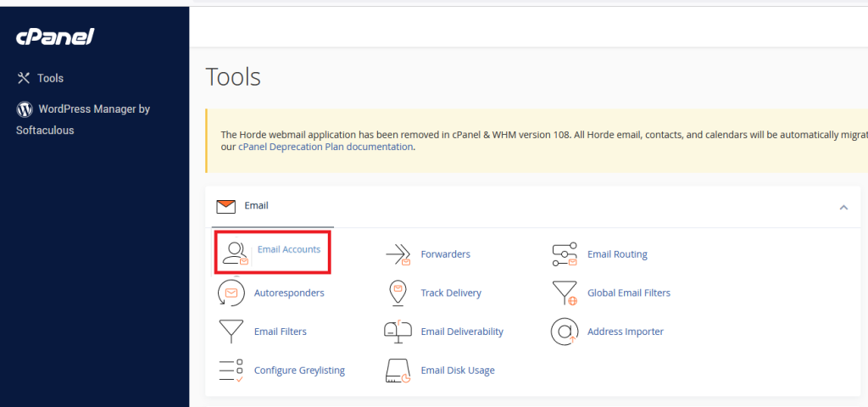Collapse the Email section with the chevron
This screenshot has height=407, width=868.
[843, 207]
